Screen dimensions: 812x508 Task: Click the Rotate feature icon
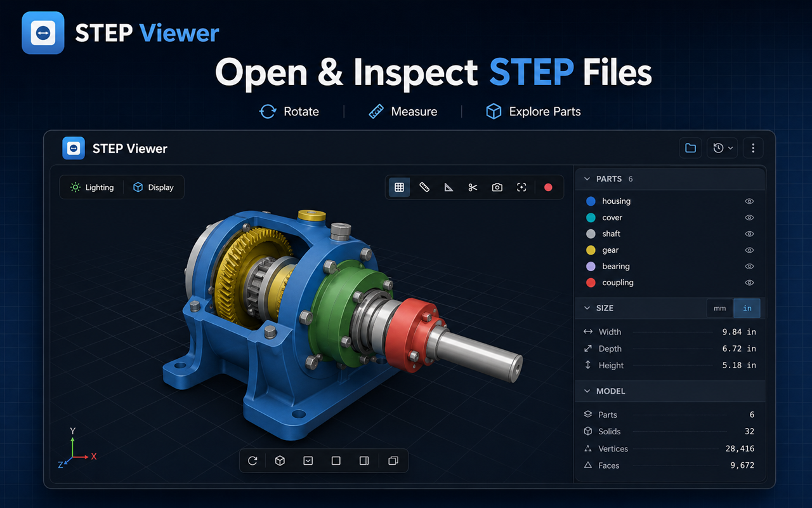point(268,112)
